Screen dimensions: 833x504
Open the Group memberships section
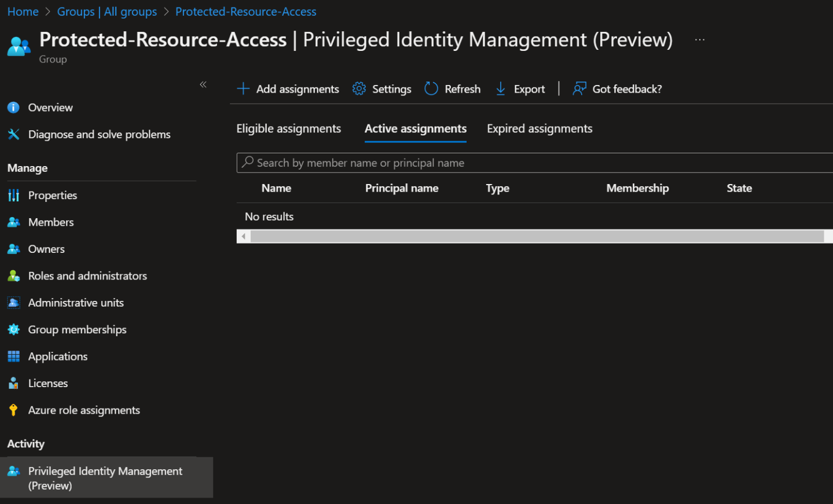(78, 329)
